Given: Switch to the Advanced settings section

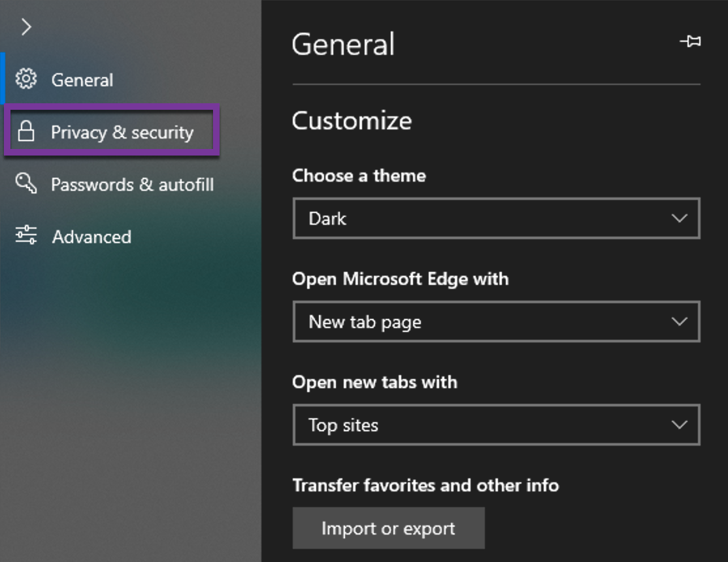Looking at the screenshot, I should coord(91,237).
